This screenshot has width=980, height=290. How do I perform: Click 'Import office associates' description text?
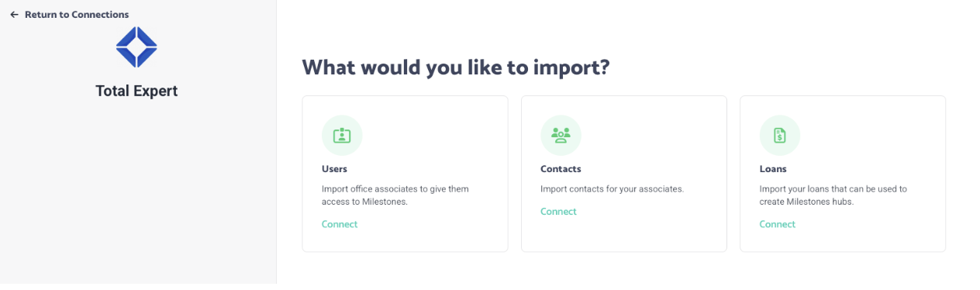click(395, 195)
